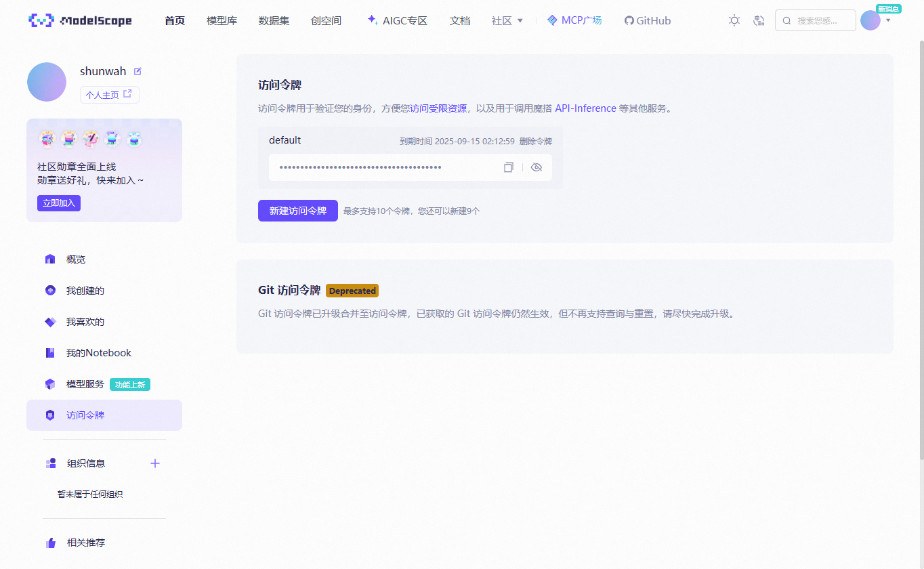
Task: Click the plus icon beside 组织信息
Action: pyautogui.click(x=154, y=463)
